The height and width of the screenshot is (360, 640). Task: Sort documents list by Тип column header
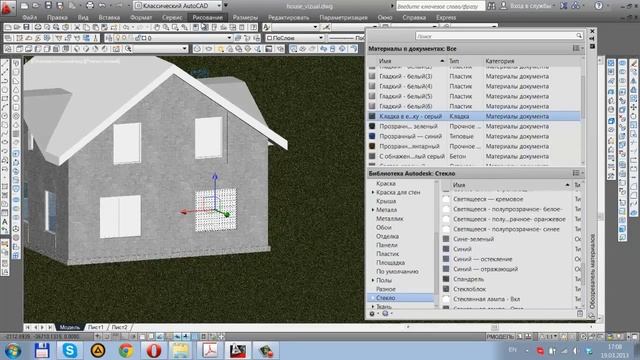point(454,61)
